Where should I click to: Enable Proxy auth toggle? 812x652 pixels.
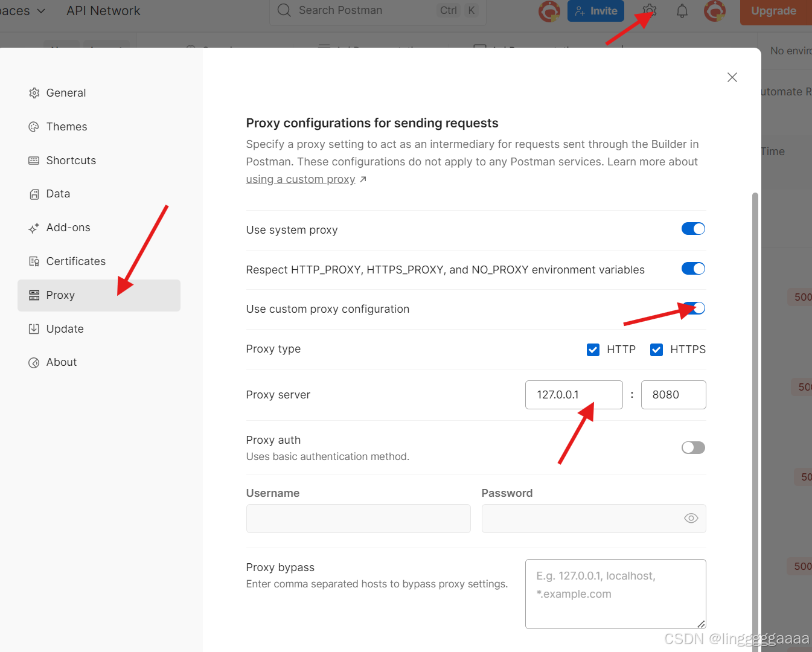[x=693, y=447]
